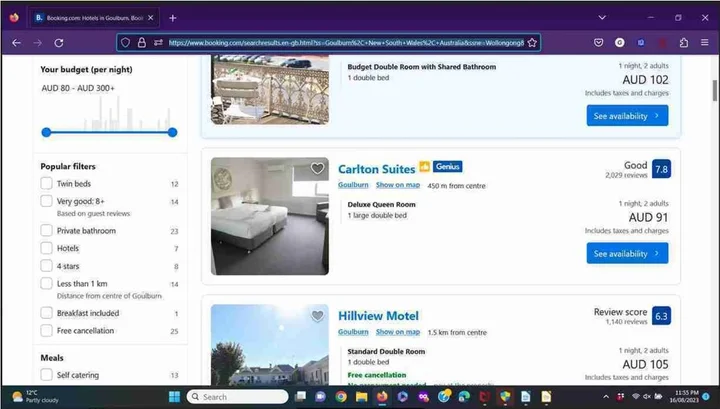Open Chrome from the taskbar
The image size is (720, 409).
(341, 397)
